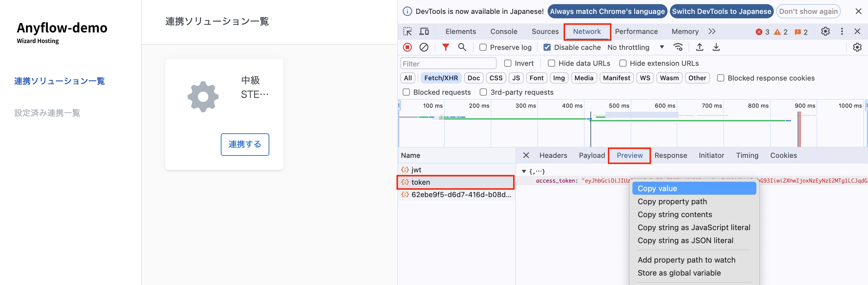This screenshot has height=285, width=868.
Task: Stop recording network log
Action: [x=407, y=47]
